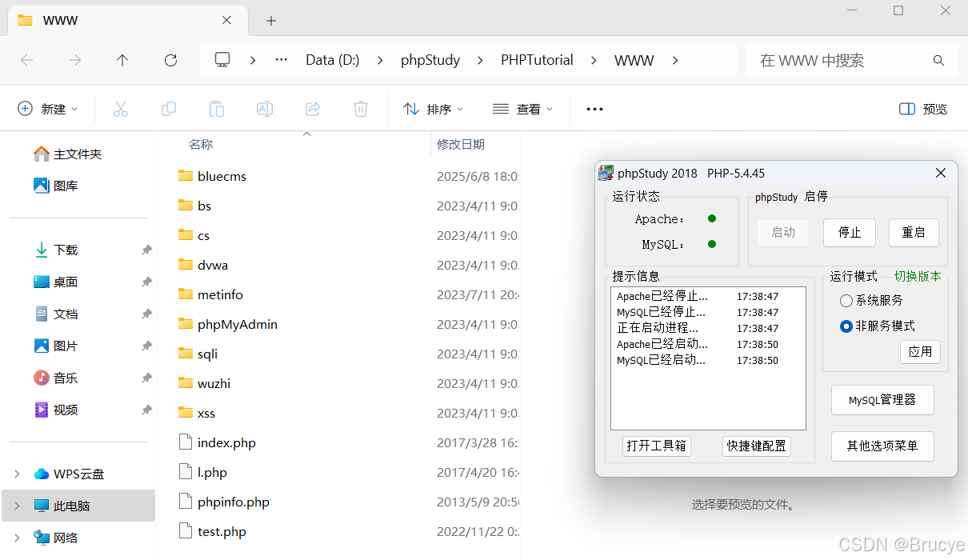Select 非服务模式 run mode radio button
This screenshot has height=560, width=968.
846,326
